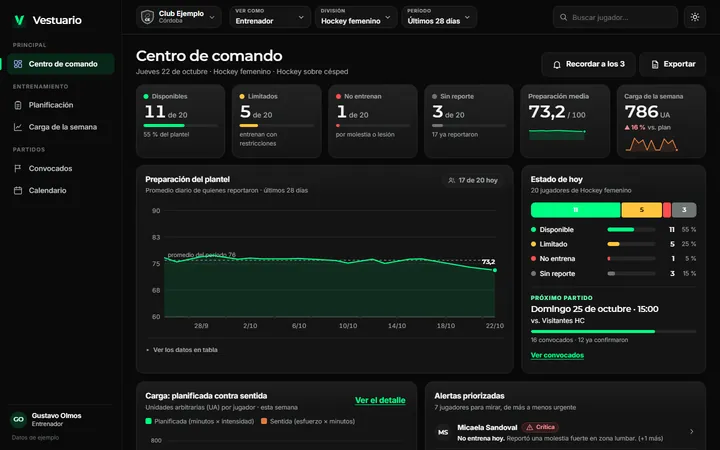
Task: Click the Exportar document icon button
Action: (672, 64)
